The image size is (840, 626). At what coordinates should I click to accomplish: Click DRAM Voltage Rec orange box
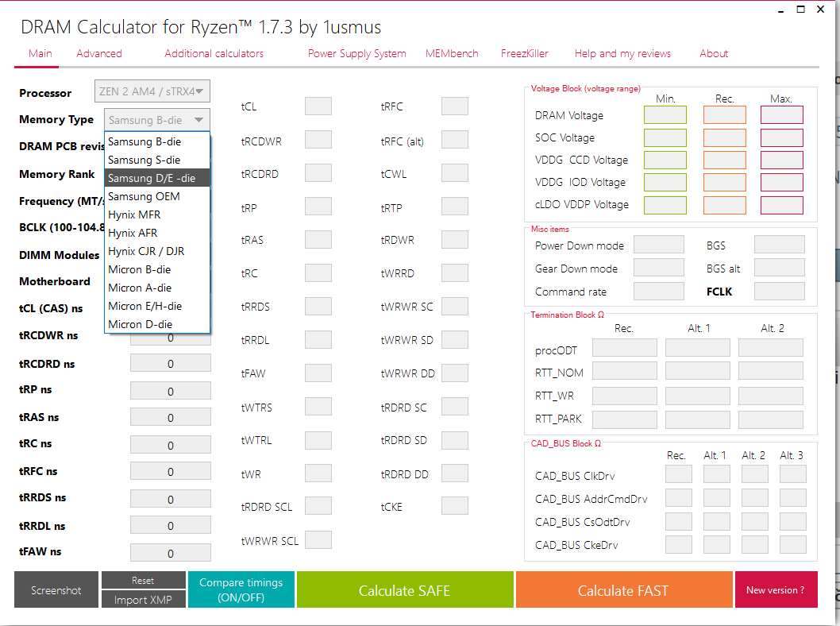724,114
